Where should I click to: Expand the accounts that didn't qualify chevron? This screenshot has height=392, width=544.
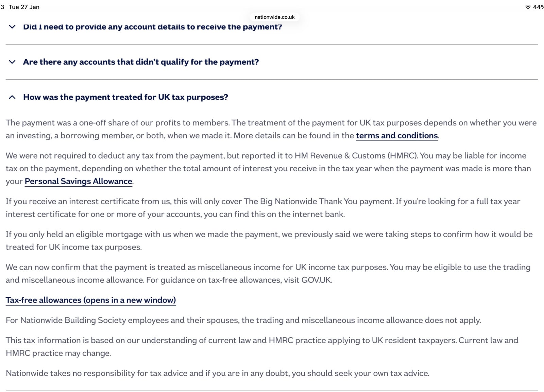point(12,62)
